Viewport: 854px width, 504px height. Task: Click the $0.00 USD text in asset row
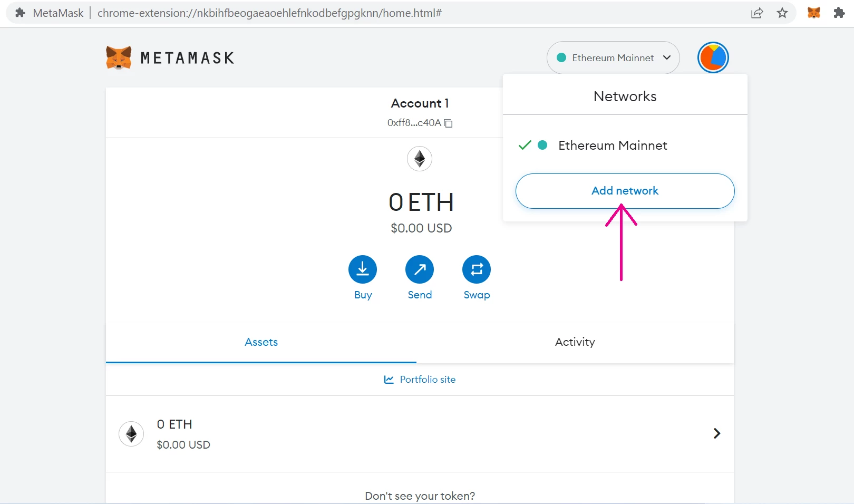pos(183,445)
